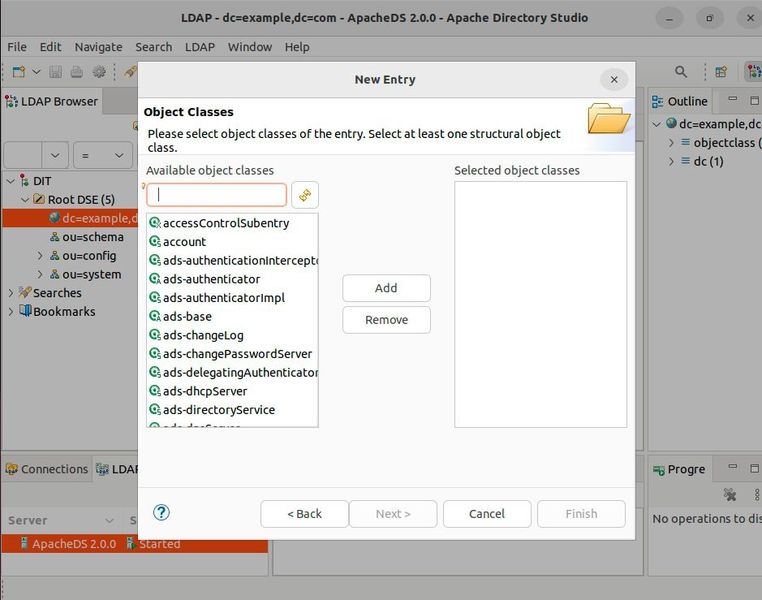Image resolution: width=762 pixels, height=600 pixels.
Task: Expand the Bookmarks node
Action: tap(10, 311)
